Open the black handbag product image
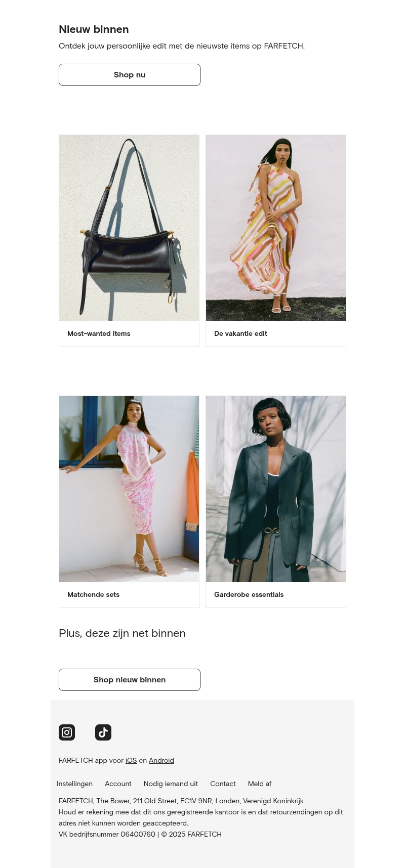Image resolution: width=405 pixels, height=868 pixels. 129,228
